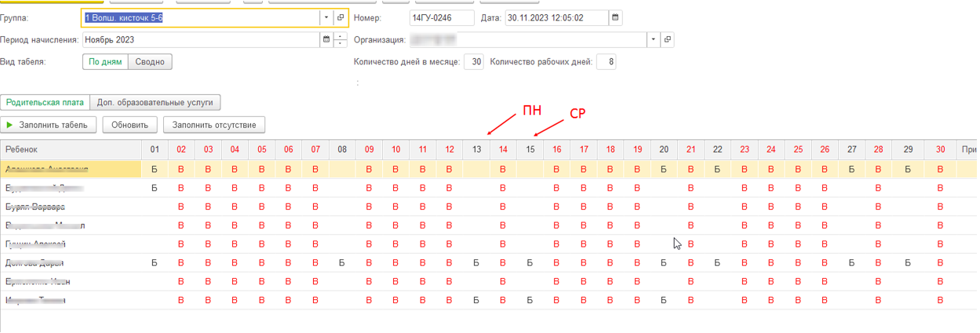
Task: Open the calendar picker for Дата
Action: click(616, 17)
